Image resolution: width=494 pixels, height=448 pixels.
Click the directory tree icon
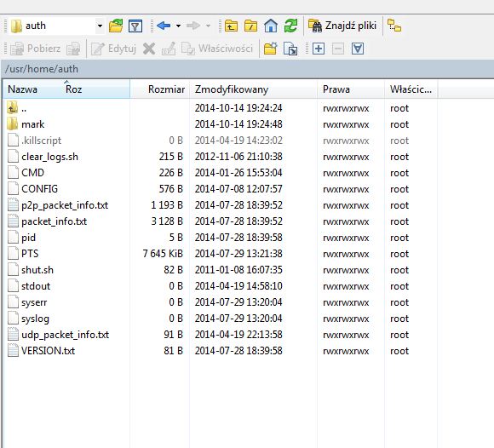394,26
